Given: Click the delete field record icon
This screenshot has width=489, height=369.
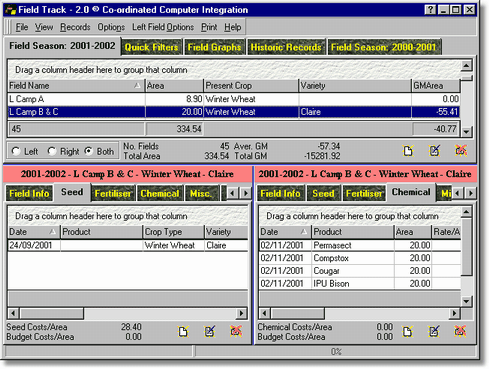Looking at the screenshot, I should point(461,151).
